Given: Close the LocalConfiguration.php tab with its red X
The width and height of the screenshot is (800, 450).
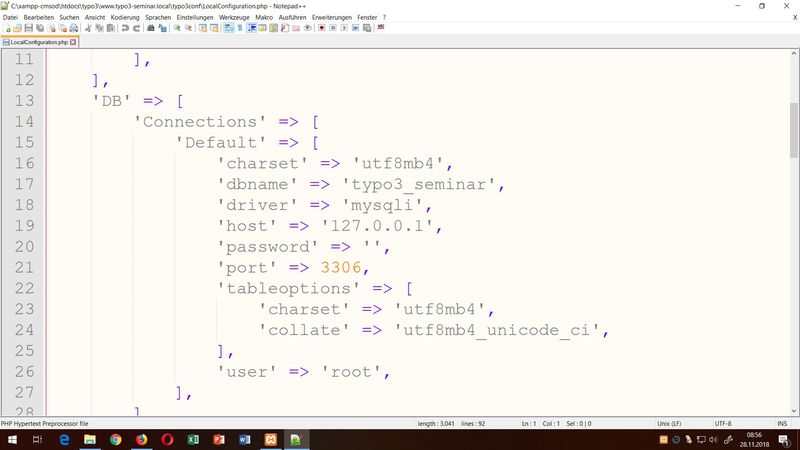Looking at the screenshot, I should 73,42.
